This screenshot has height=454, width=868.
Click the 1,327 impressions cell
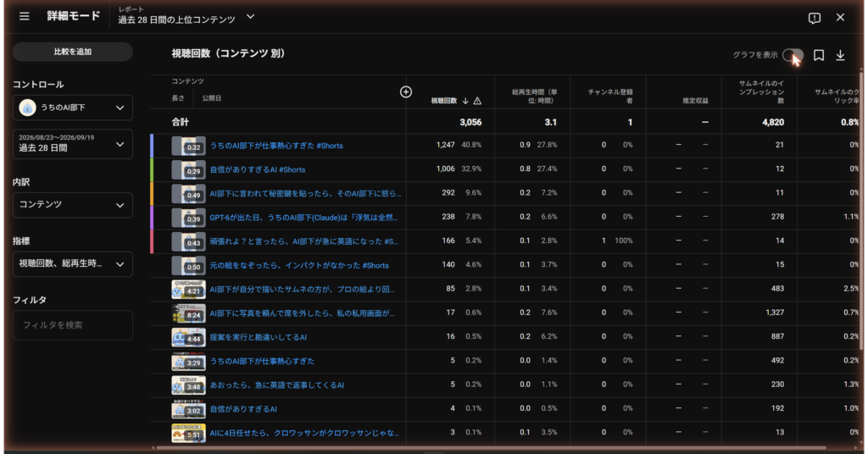coord(775,313)
